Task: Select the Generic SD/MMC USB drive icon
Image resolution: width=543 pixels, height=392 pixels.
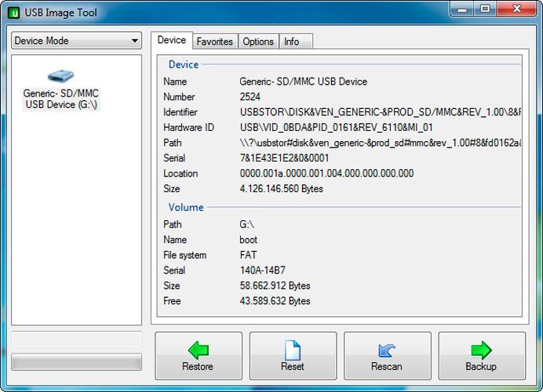Action: click(60, 76)
